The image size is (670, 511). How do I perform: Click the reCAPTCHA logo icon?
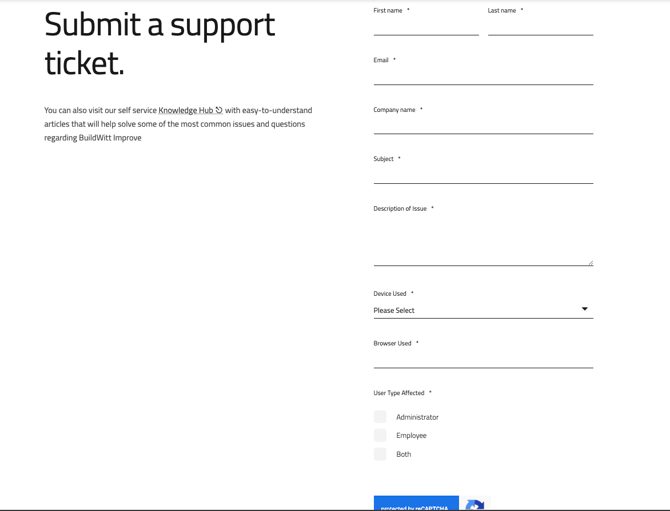(x=475, y=505)
